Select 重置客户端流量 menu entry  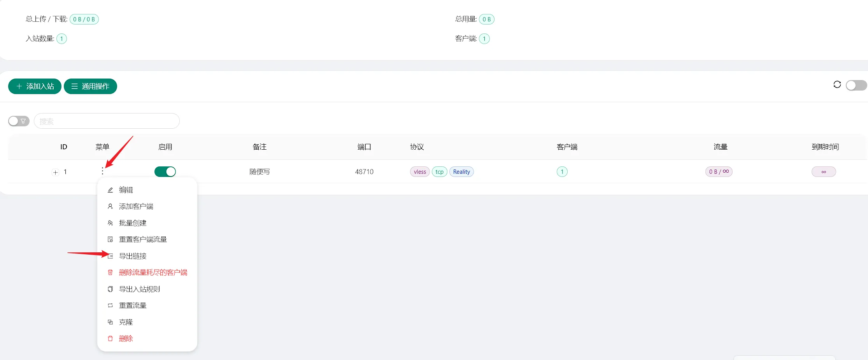tap(143, 239)
